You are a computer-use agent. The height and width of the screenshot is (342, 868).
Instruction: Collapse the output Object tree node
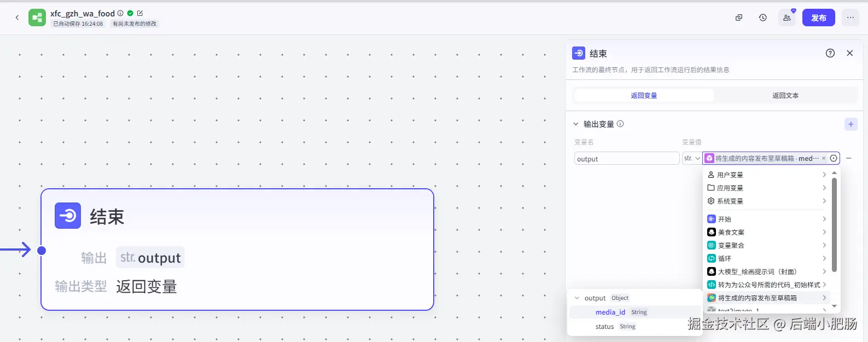tap(577, 298)
